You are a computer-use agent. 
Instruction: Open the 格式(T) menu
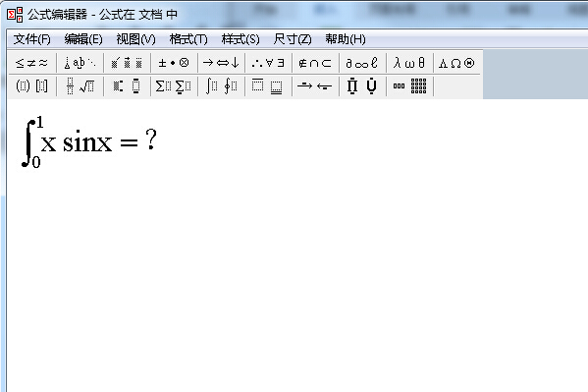[x=188, y=39]
